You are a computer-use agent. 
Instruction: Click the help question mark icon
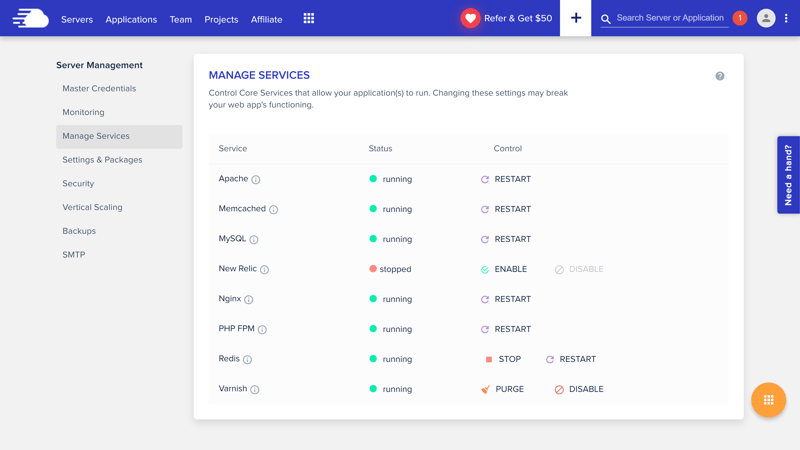coord(720,76)
